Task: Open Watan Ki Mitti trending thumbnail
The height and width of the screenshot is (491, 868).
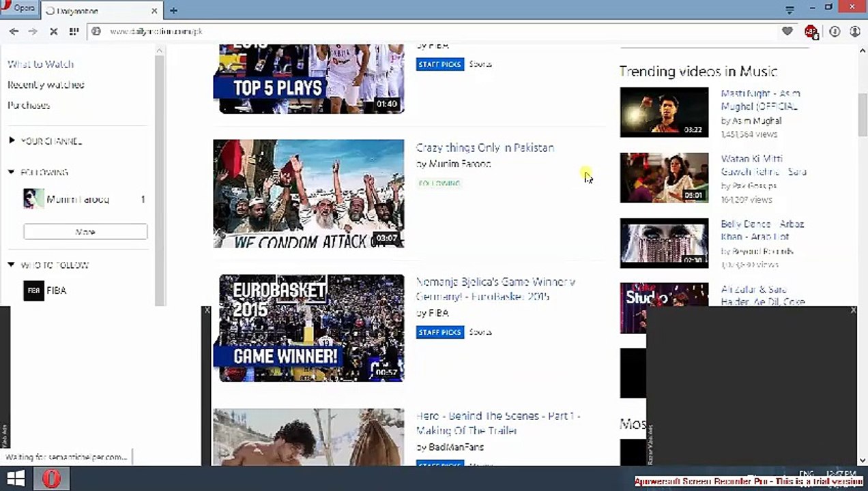Action: tap(664, 178)
